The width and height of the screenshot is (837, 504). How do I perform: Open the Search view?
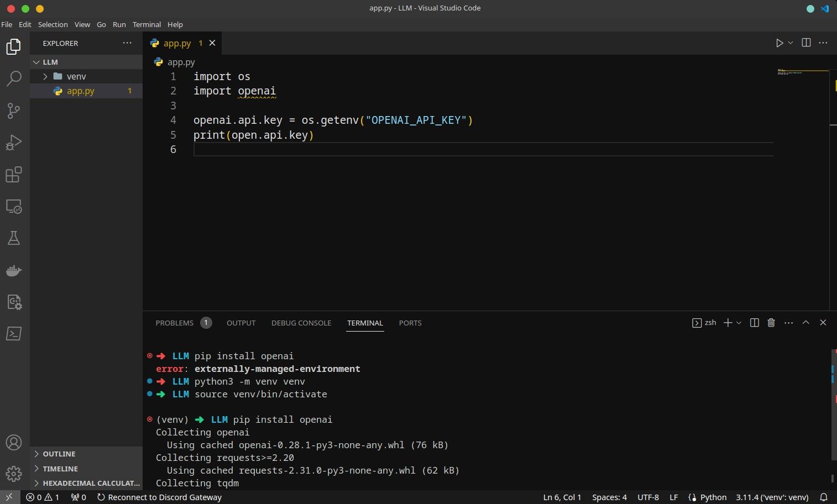coord(14,78)
